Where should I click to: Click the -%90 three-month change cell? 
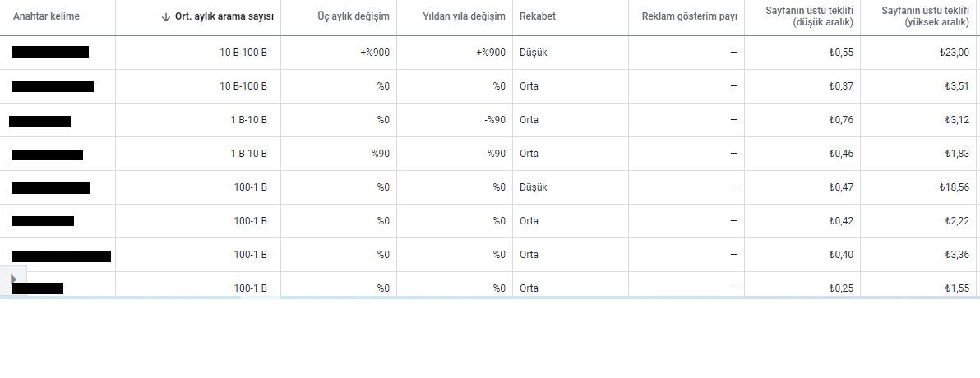[x=379, y=154]
